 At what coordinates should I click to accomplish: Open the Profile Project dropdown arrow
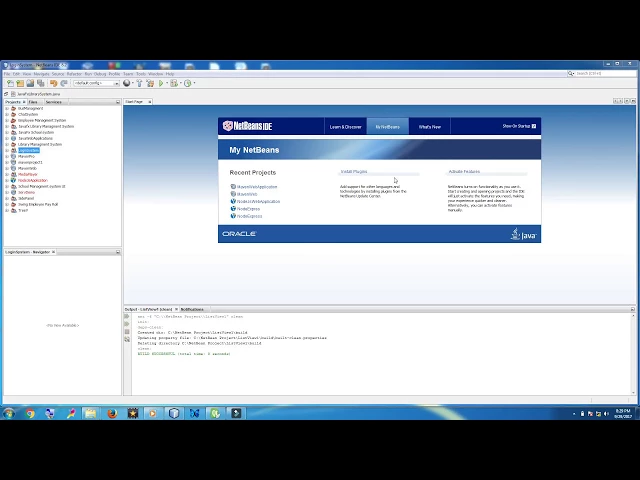tap(194, 83)
